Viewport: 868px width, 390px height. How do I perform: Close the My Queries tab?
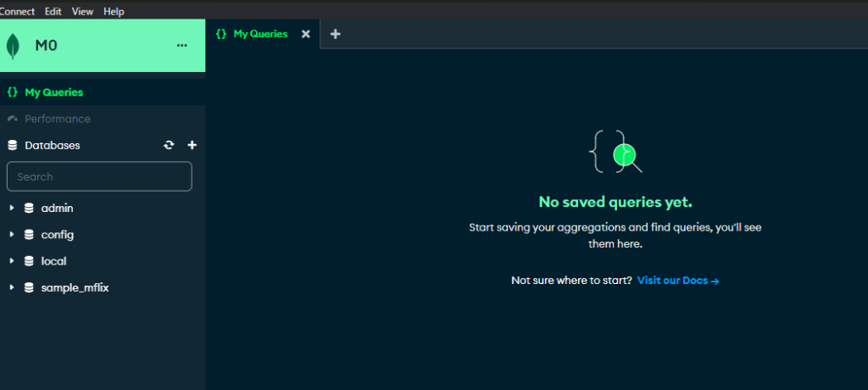pyautogui.click(x=305, y=34)
